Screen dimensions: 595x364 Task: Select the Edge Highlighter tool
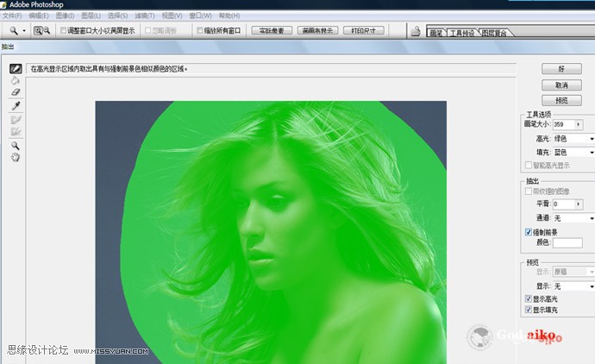click(16, 69)
